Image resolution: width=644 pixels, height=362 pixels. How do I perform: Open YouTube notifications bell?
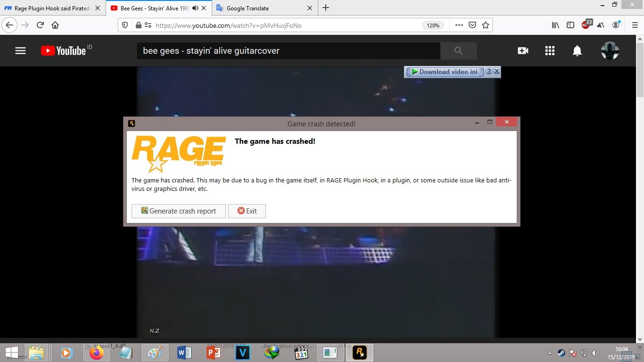coord(577,50)
